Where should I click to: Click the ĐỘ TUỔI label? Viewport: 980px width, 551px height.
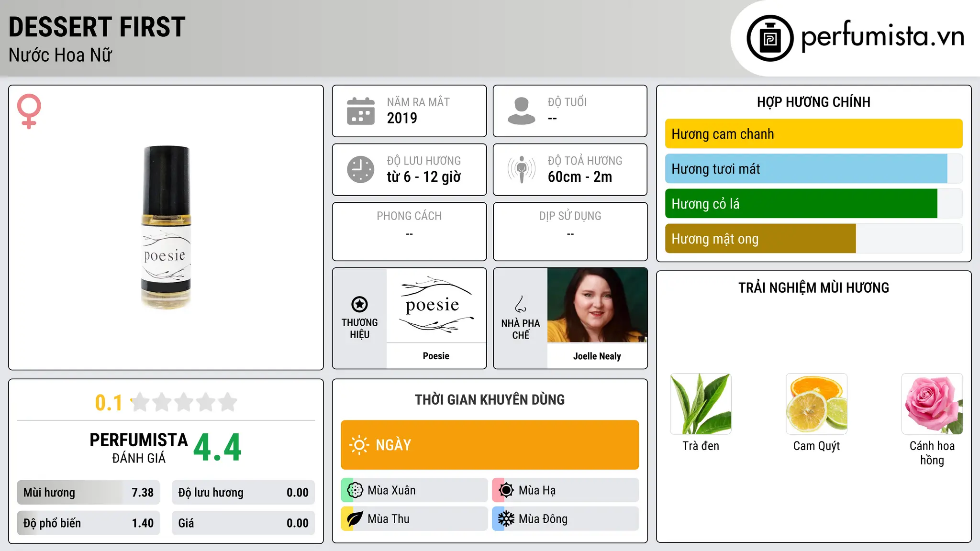tap(567, 102)
